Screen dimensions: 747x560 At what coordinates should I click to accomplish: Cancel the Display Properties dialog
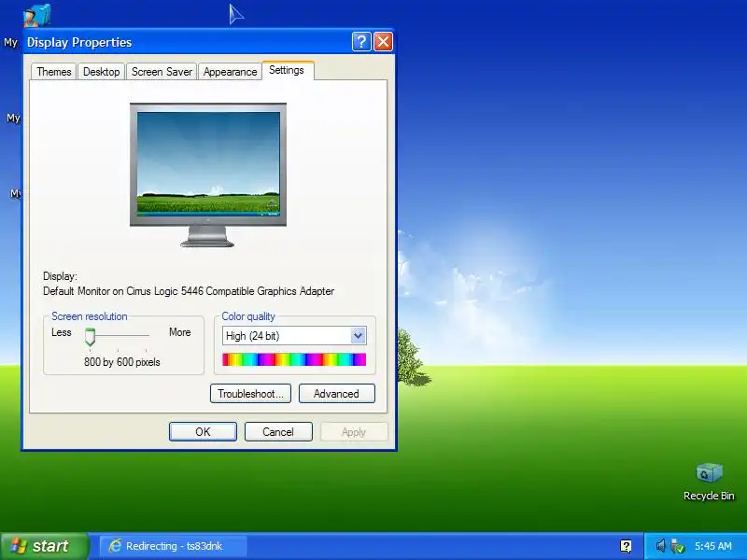click(278, 432)
